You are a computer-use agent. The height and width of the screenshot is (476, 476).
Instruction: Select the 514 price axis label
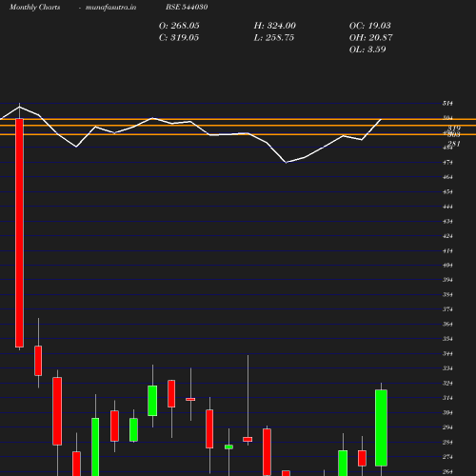pos(447,103)
